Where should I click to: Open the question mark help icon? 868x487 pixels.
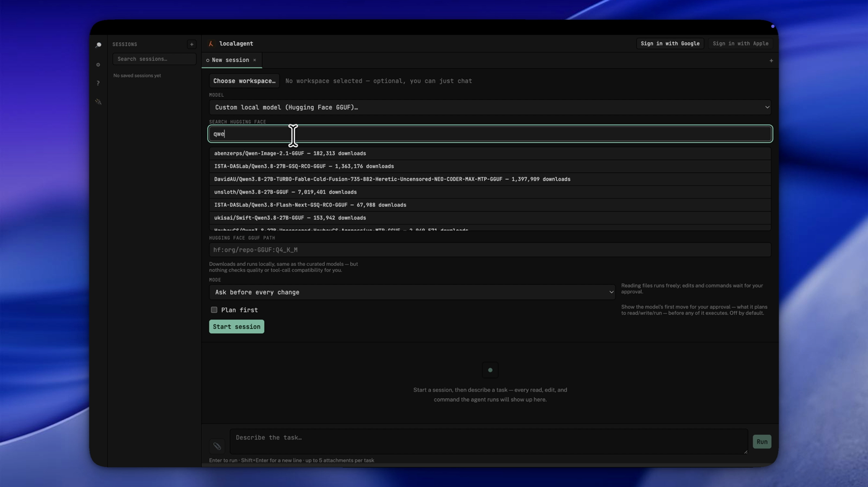(98, 83)
